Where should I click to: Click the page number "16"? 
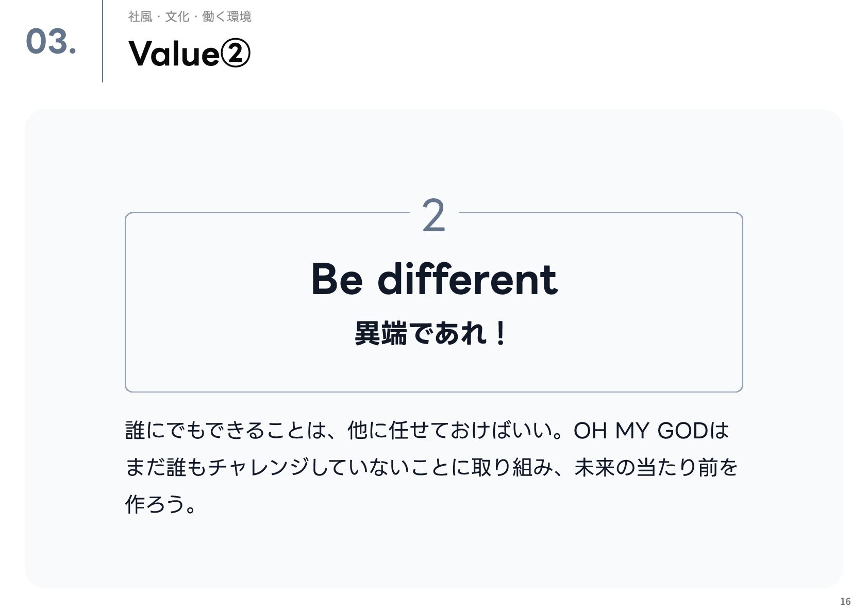(x=845, y=601)
